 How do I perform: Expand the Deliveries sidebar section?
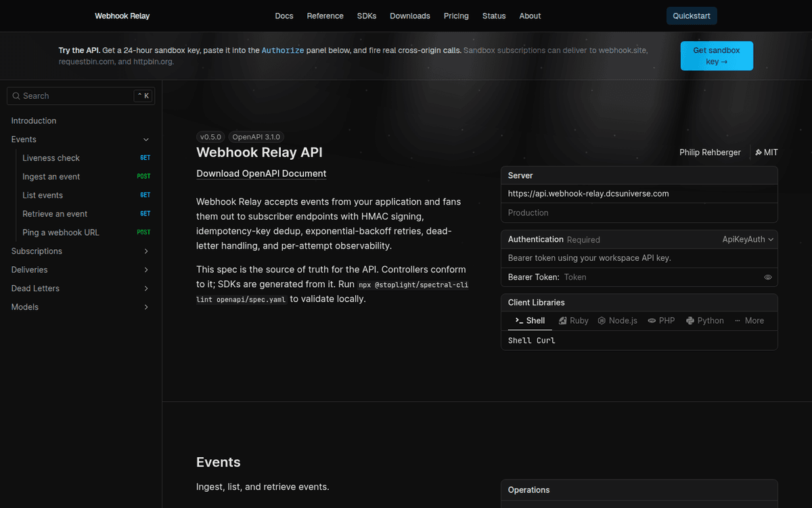click(146, 270)
